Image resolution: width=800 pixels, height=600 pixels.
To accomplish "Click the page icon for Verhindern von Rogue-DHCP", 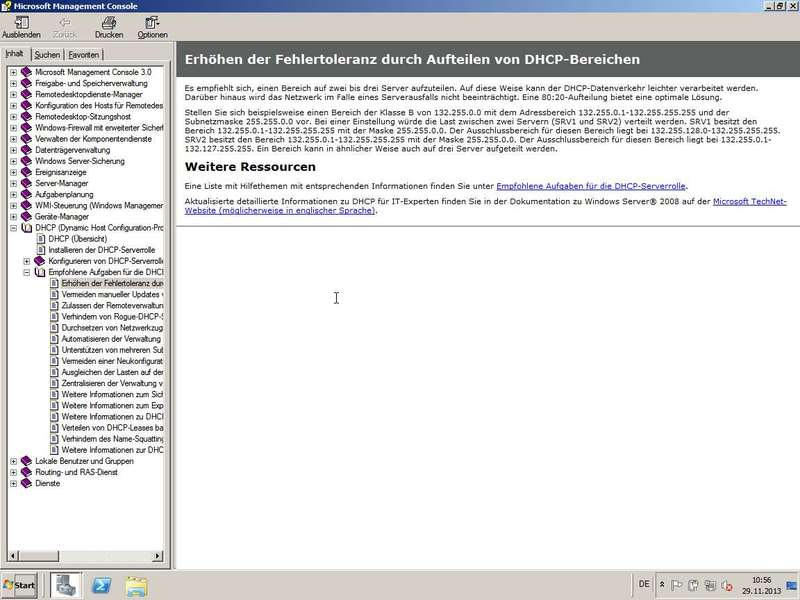I will tap(55, 317).
